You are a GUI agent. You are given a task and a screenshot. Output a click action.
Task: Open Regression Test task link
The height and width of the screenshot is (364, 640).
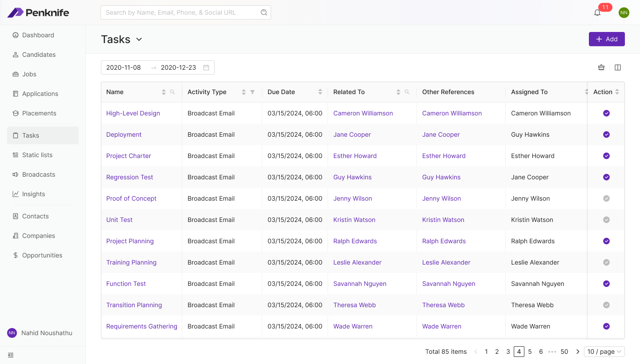[130, 177]
